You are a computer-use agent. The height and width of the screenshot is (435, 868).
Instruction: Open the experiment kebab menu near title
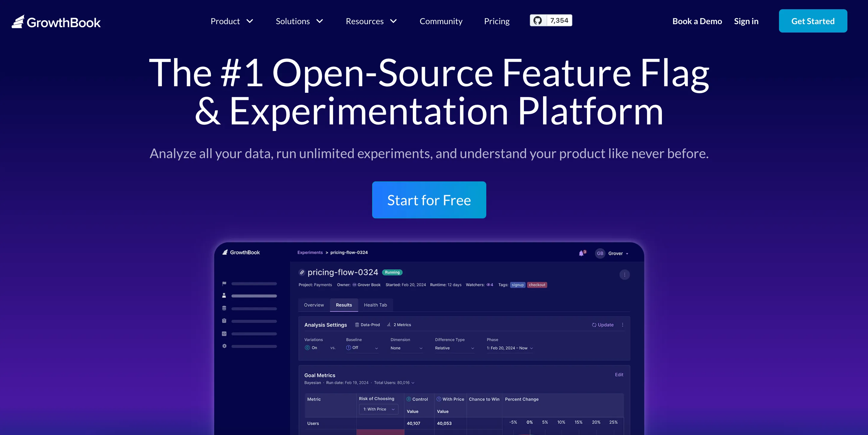[624, 275]
